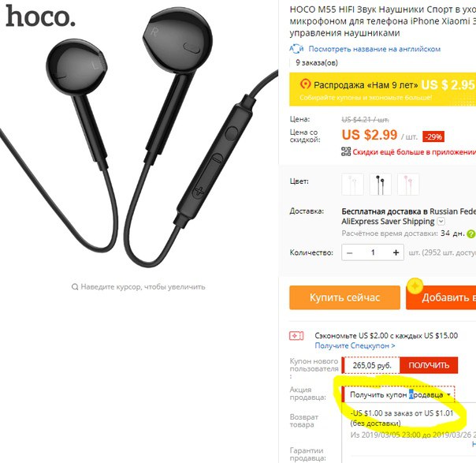
Task: Open Посмотреть название на английском link
Action: pyautogui.click(x=374, y=49)
